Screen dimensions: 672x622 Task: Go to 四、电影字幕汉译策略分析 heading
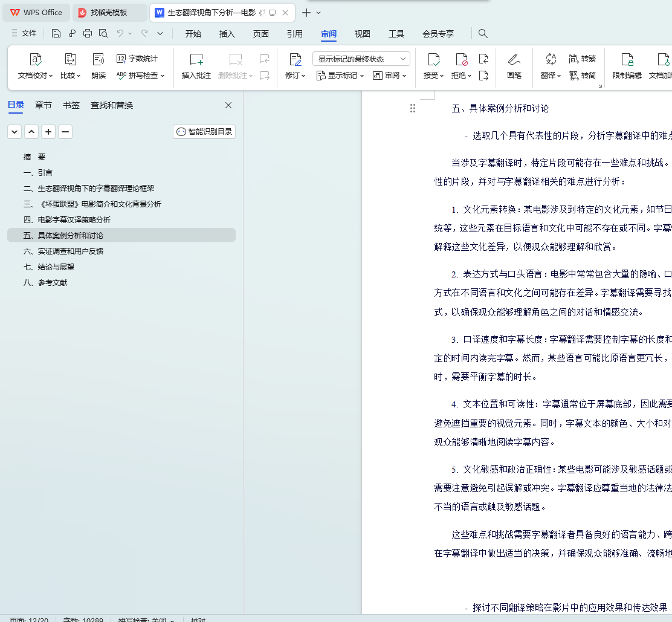pyautogui.click(x=67, y=219)
